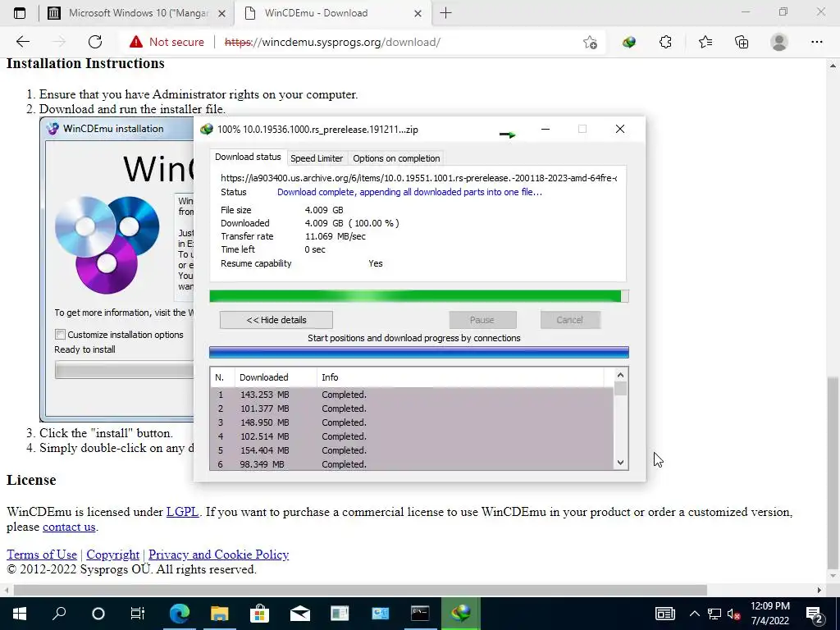840x630 pixels.
Task: Open the Terms of Use link
Action: coord(42,555)
